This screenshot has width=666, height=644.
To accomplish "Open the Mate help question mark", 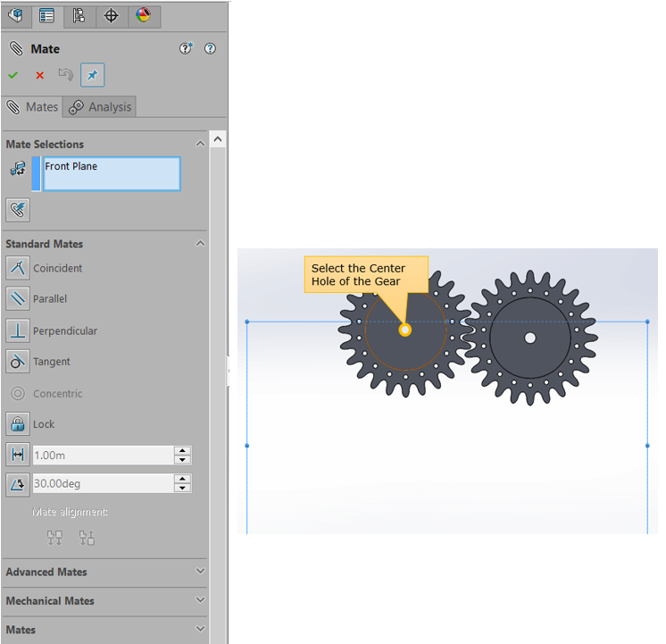I will 210,48.
